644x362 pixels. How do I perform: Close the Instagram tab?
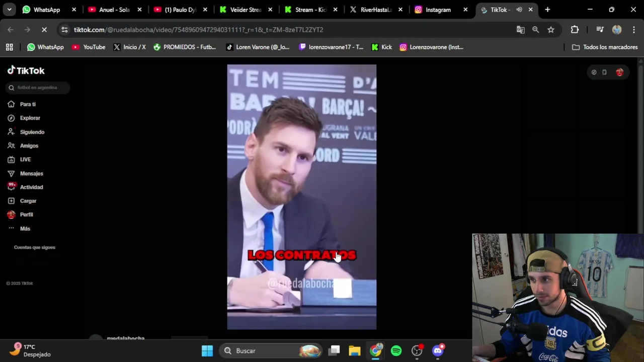pyautogui.click(x=465, y=10)
